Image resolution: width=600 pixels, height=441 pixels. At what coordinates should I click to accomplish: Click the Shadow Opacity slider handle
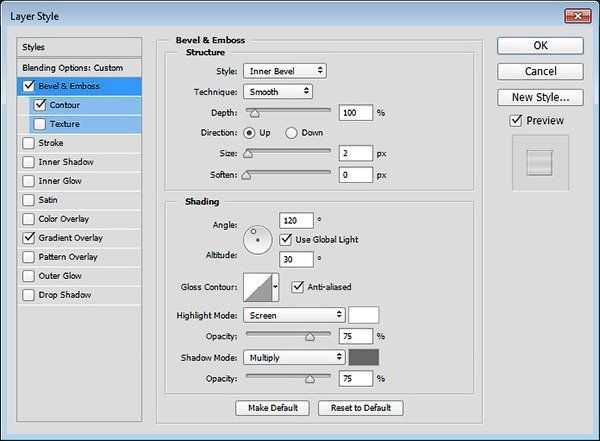[x=310, y=379]
